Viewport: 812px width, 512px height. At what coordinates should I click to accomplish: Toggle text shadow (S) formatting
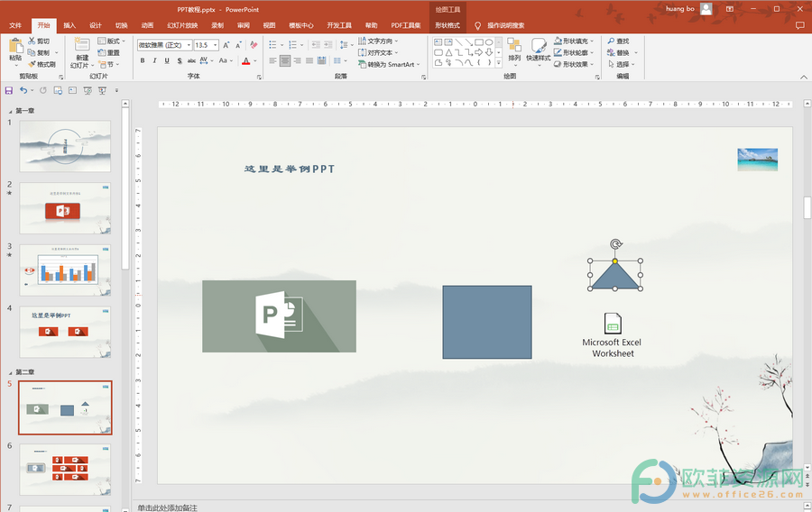coord(180,61)
